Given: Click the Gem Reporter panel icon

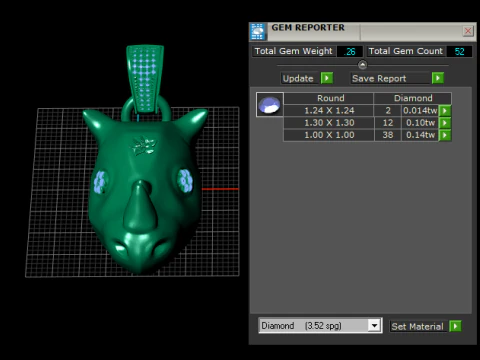Looking at the screenshot, I should (x=258, y=32).
